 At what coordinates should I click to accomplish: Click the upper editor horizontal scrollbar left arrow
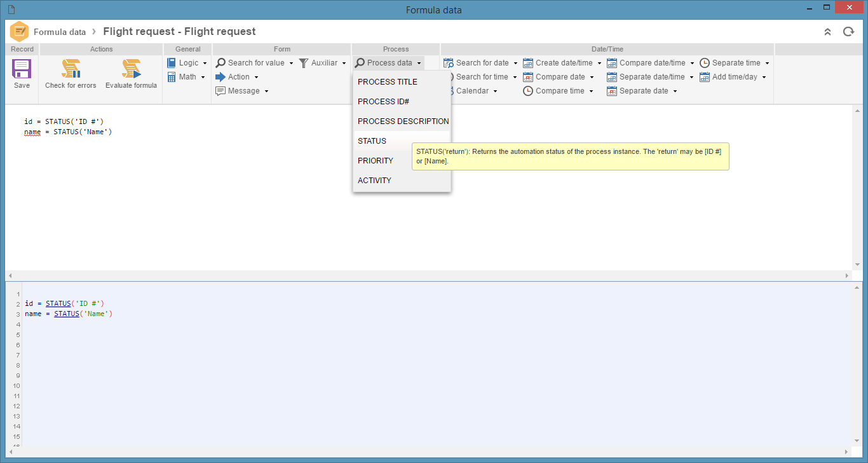(10, 276)
